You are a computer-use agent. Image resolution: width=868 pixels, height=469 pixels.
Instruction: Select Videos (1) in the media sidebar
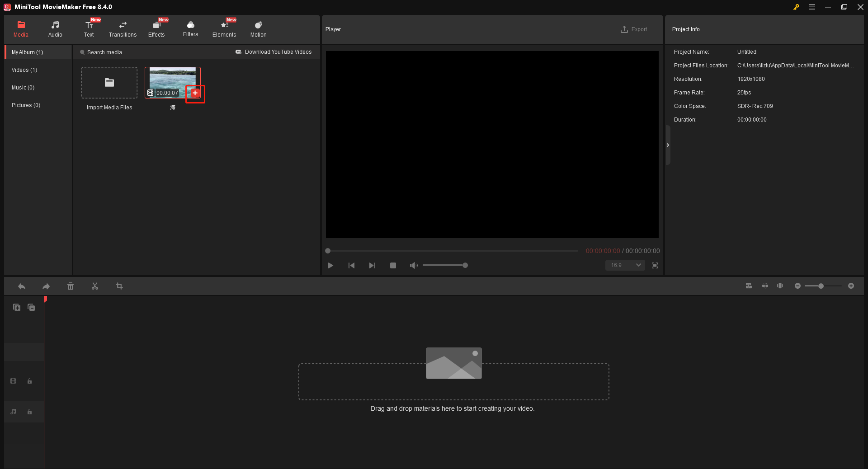coord(24,70)
